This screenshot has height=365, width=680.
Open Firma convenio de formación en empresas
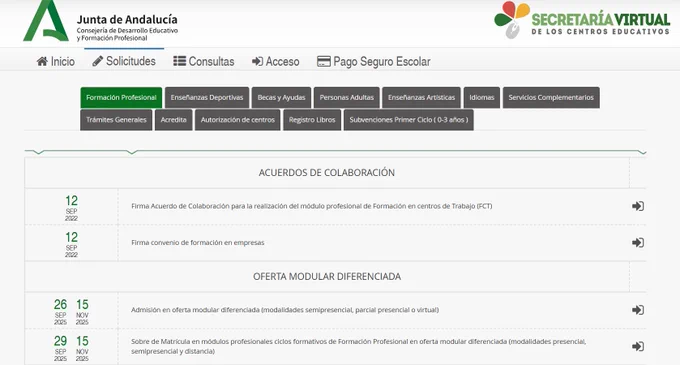pyautogui.click(x=197, y=243)
